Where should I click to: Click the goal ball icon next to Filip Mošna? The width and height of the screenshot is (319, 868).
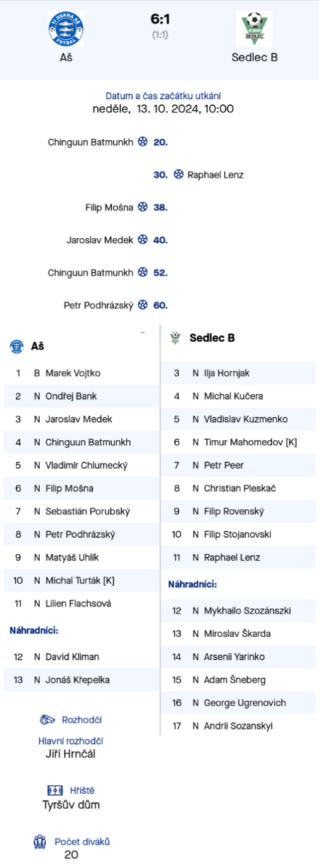tap(143, 207)
